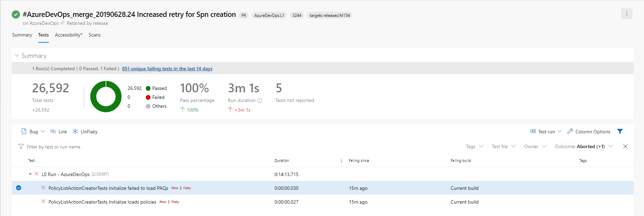Click the build title '#AzureDevOps_merge_20190628.24'

pos(79,14)
